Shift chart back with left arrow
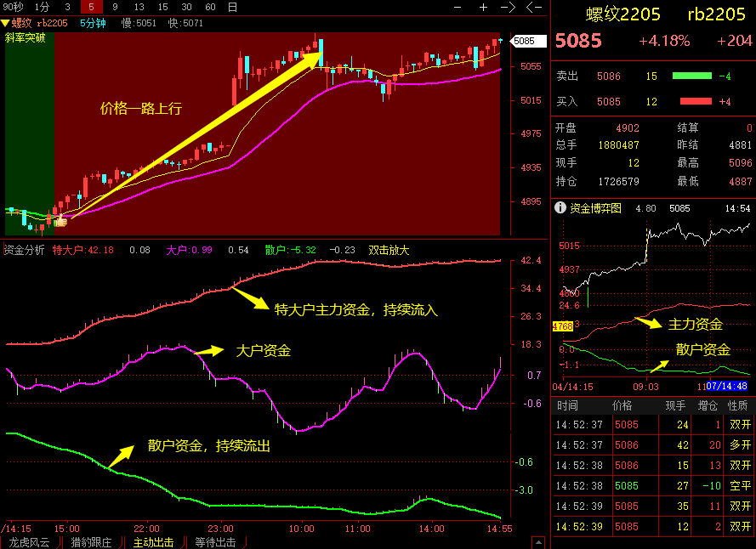The image size is (756, 549). (x=534, y=7)
